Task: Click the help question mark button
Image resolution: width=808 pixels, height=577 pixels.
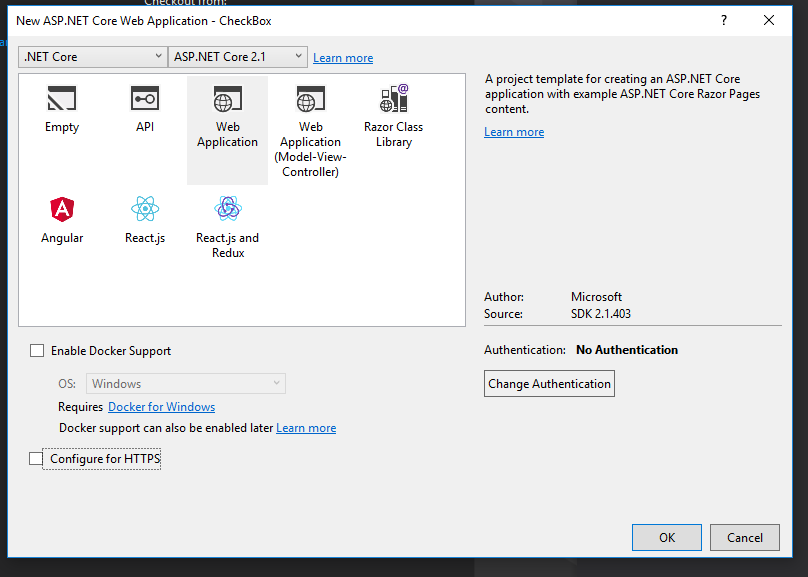Action: 724,20
